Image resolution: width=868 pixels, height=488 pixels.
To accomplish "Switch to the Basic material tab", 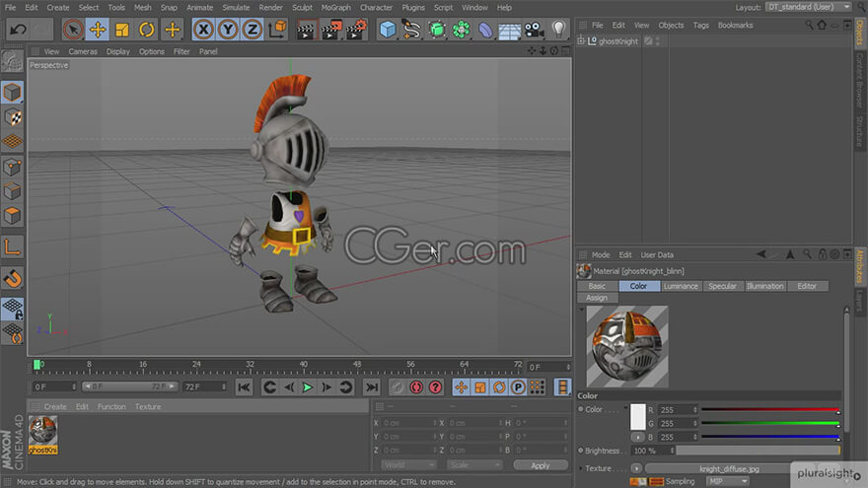I will pos(597,286).
